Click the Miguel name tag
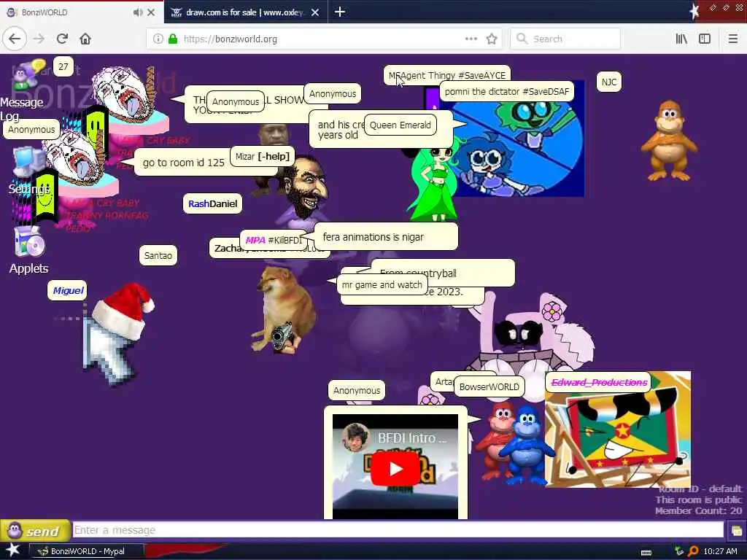747x560 pixels. [67, 290]
